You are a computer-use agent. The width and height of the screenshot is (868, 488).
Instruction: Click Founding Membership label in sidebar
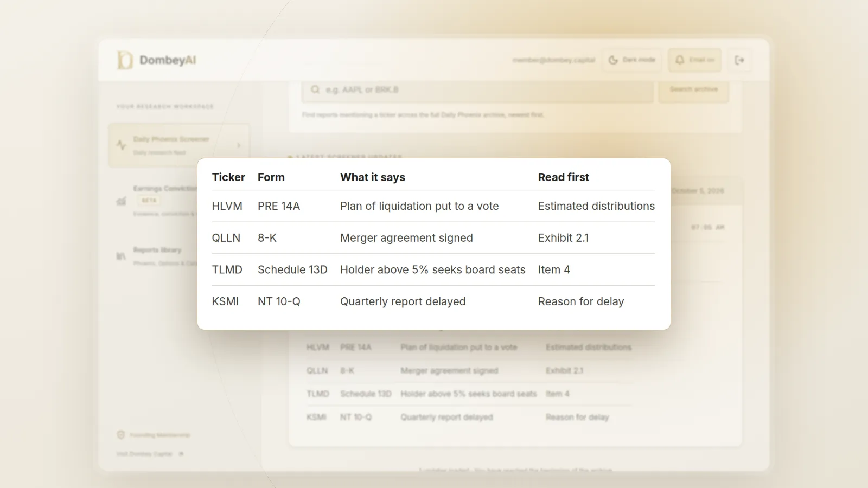(160, 435)
